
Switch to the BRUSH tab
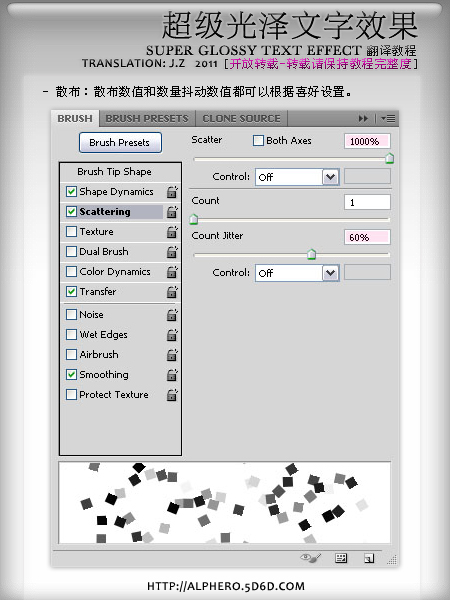pyautogui.click(x=75, y=119)
